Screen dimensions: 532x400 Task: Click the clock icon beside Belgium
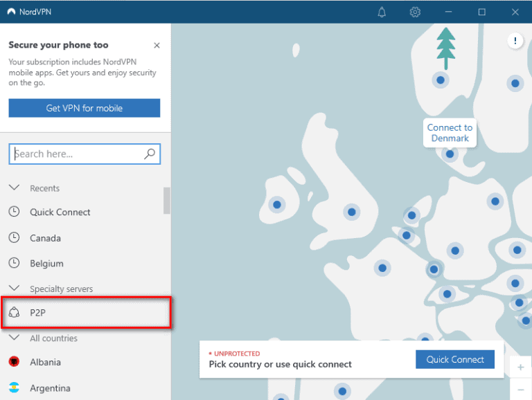(14, 263)
